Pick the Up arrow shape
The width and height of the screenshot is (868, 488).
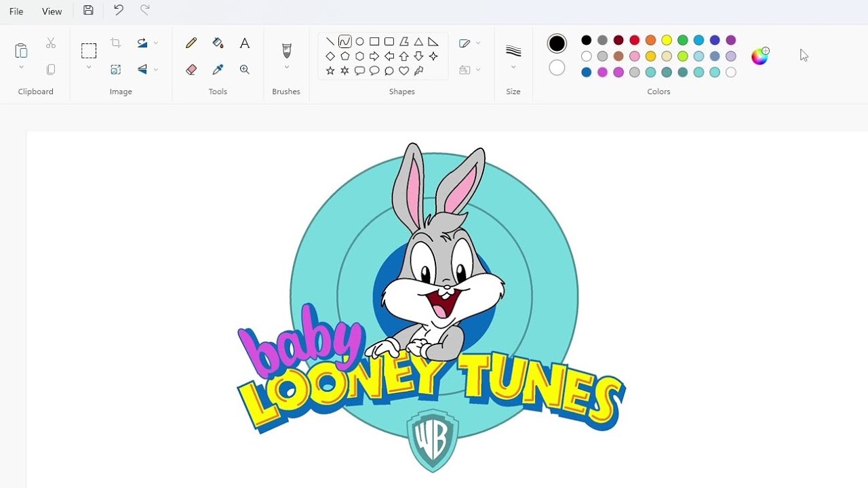pos(404,56)
